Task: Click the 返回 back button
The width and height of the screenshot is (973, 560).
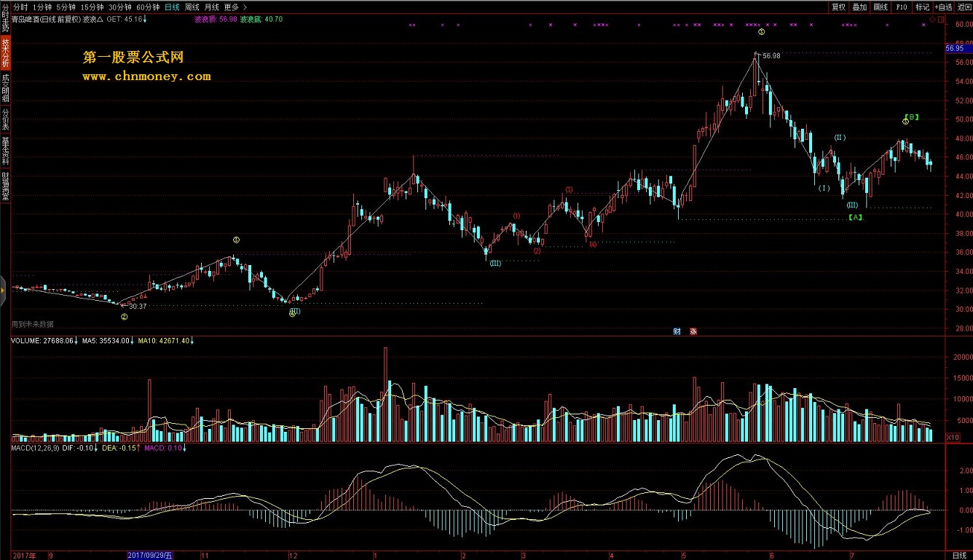Action: [x=964, y=7]
